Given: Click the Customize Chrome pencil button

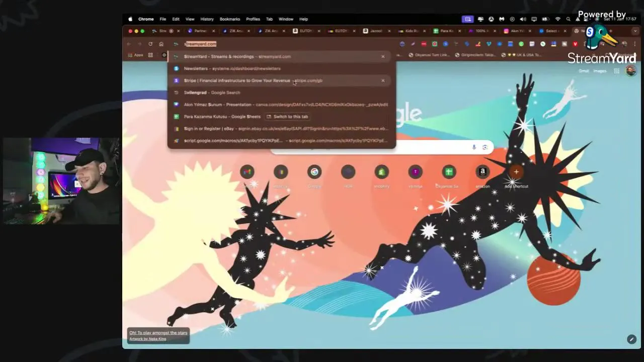Looking at the screenshot, I should point(632,339).
